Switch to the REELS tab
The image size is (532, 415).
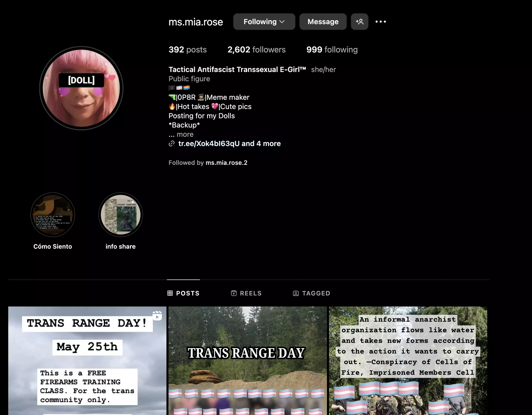tap(246, 293)
